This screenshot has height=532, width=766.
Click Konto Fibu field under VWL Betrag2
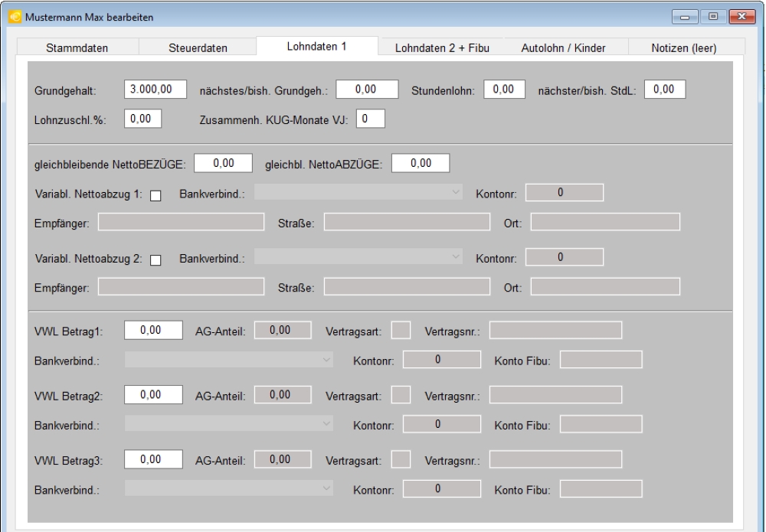click(601, 424)
